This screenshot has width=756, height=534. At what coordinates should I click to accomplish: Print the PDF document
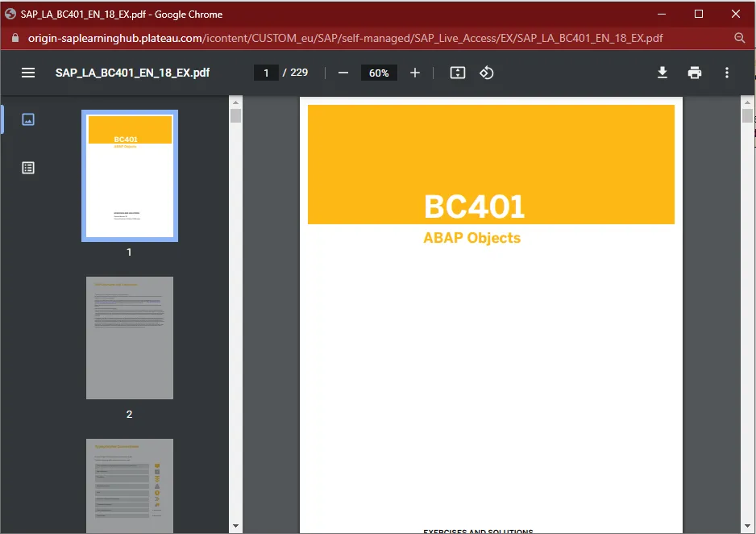pos(695,73)
